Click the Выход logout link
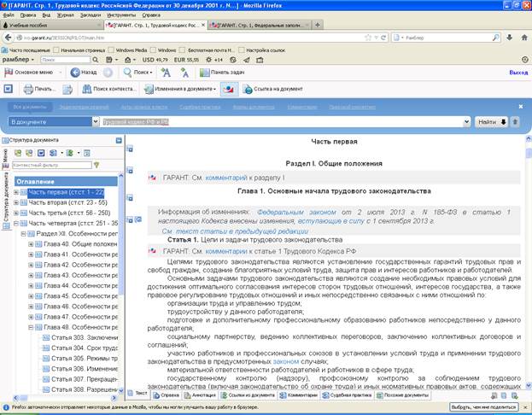 click(x=517, y=73)
